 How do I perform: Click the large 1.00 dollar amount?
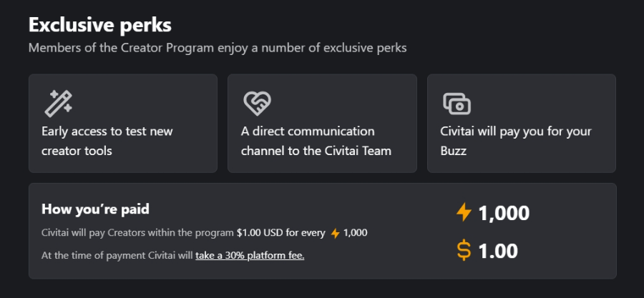pyautogui.click(x=498, y=251)
